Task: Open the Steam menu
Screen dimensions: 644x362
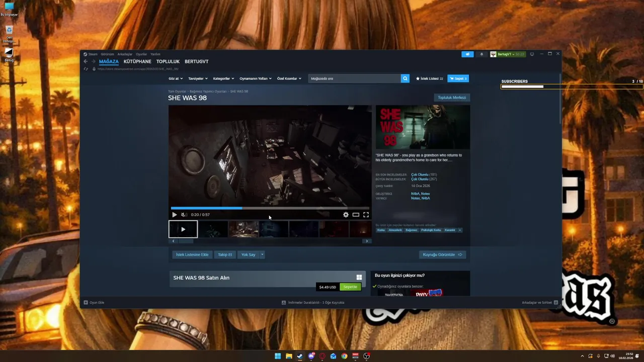Action: 91,54
